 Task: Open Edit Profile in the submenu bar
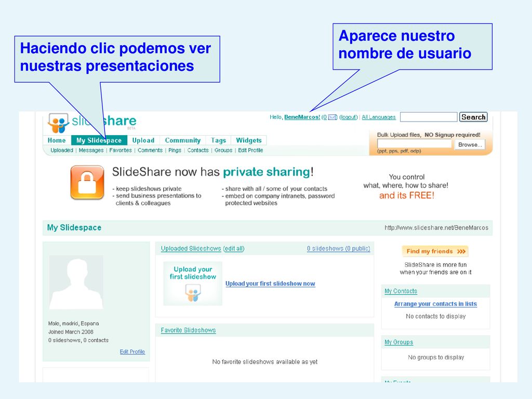(250, 150)
